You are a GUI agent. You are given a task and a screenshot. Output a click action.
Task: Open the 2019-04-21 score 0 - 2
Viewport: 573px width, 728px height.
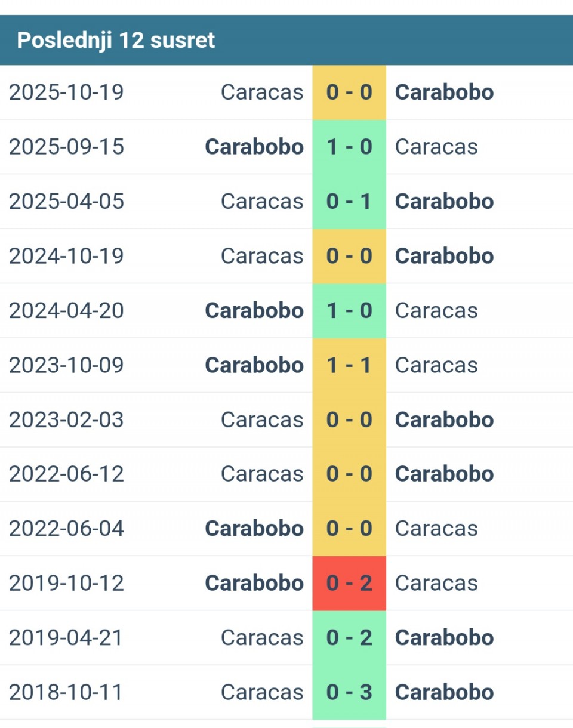(x=349, y=638)
